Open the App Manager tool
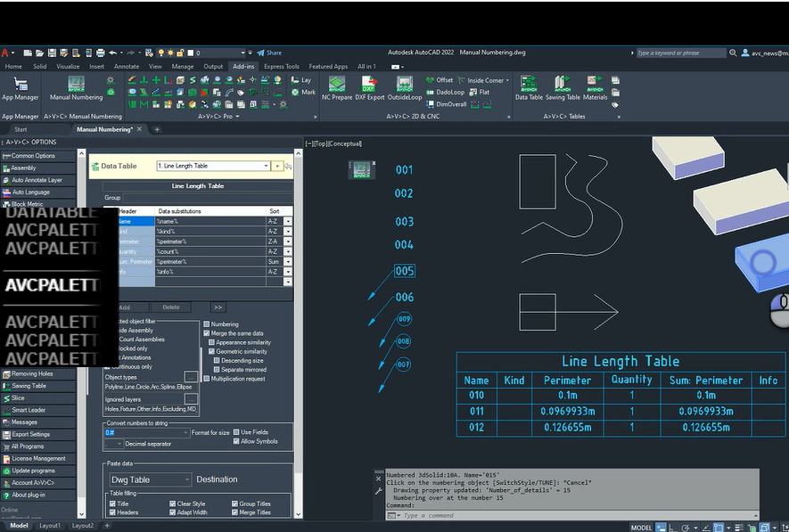The height and width of the screenshot is (532, 789). [x=20, y=85]
